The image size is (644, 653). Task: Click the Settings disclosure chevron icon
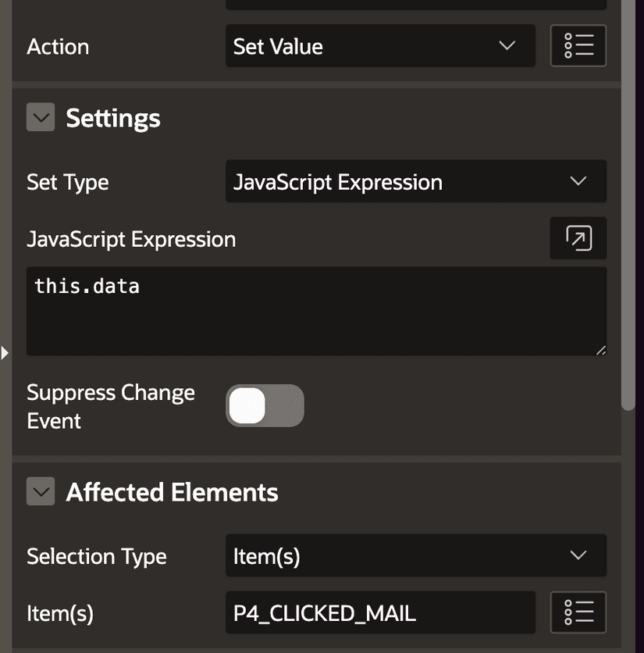click(40, 117)
